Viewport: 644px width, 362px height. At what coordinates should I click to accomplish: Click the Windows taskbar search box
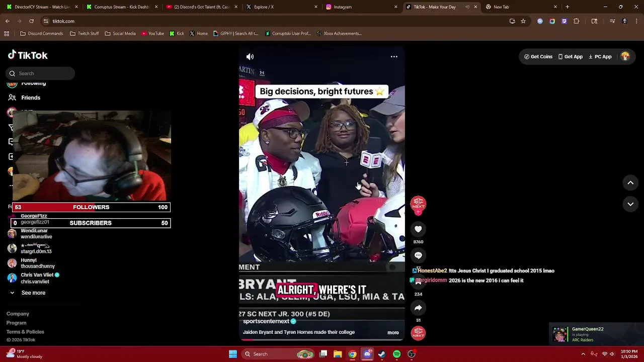click(278, 354)
